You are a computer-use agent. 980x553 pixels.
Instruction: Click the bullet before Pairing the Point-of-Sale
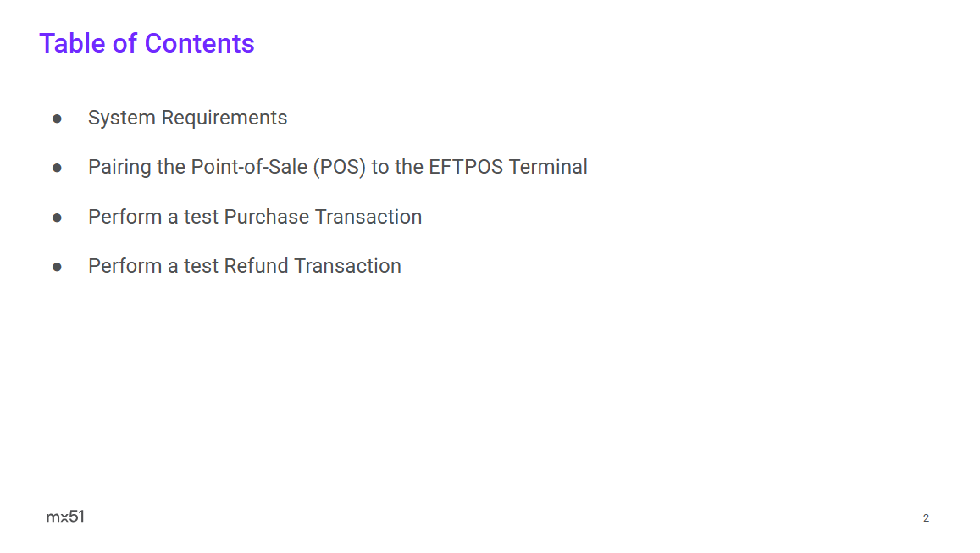click(57, 168)
